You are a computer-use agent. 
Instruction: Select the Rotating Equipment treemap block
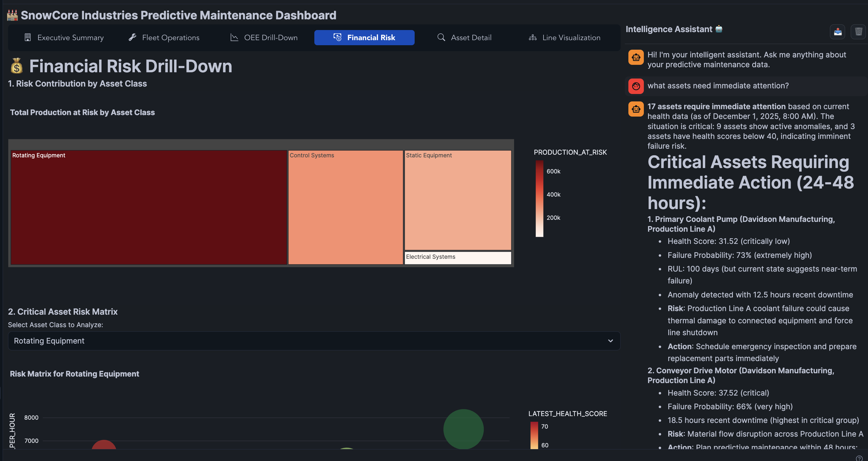[148, 207]
